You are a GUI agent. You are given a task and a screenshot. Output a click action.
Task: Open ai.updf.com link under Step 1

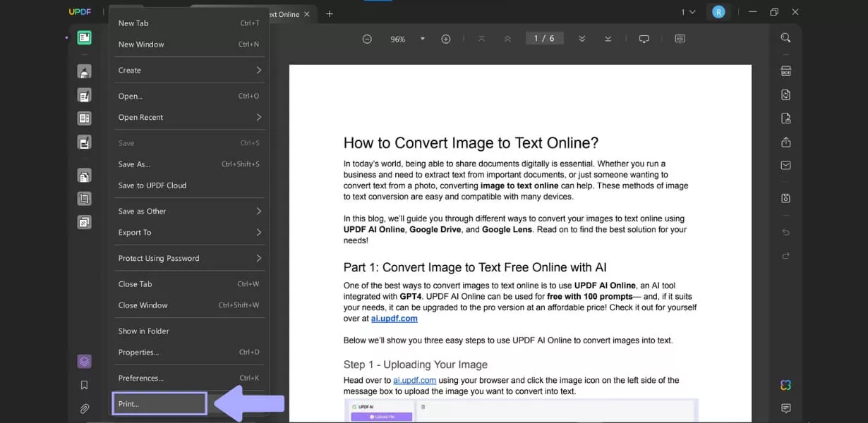point(415,380)
